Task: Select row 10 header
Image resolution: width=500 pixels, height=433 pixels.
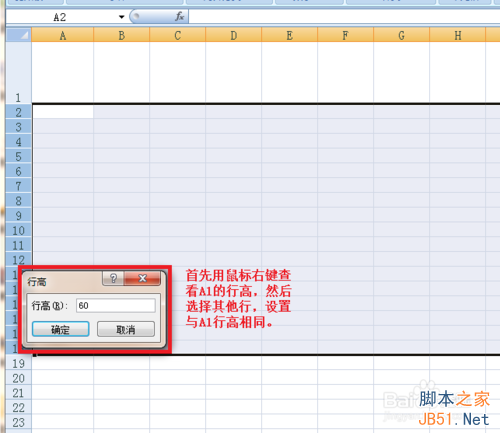Action: click(x=19, y=230)
